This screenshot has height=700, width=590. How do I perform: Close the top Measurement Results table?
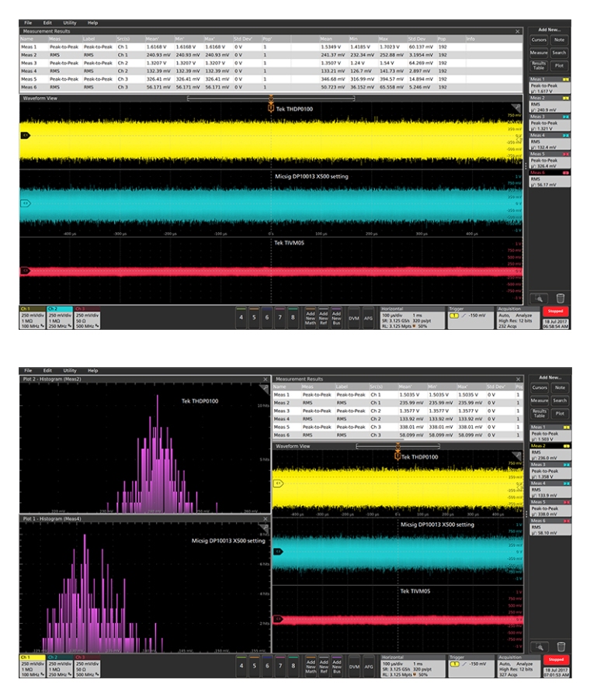click(x=518, y=30)
